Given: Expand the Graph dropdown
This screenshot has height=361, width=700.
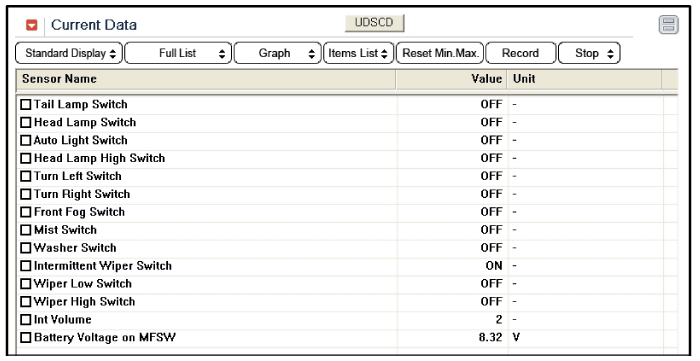Looking at the screenshot, I should 278,53.
